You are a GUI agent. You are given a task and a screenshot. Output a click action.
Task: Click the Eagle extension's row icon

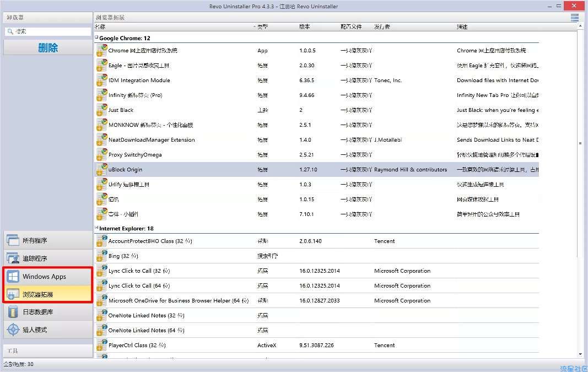(101, 65)
